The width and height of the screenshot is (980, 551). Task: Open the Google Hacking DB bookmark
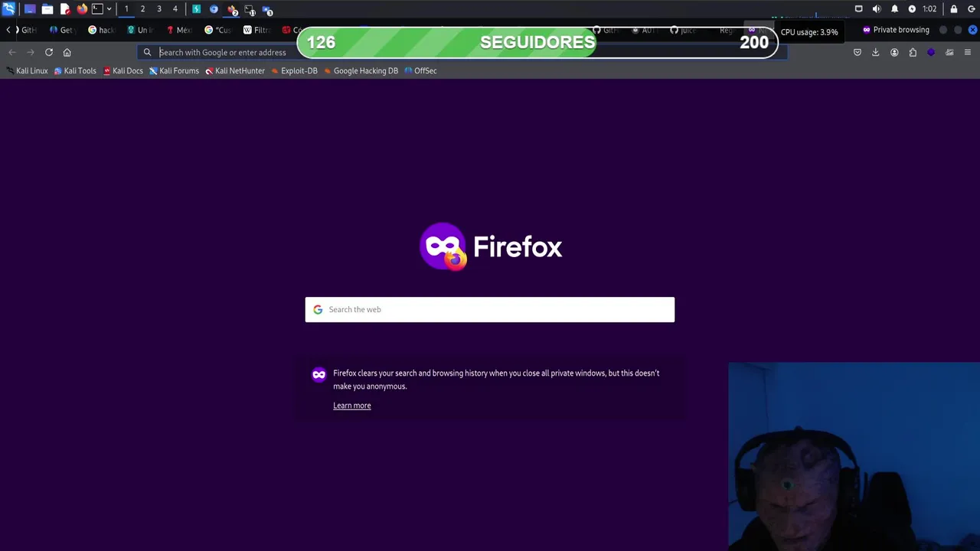(361, 70)
